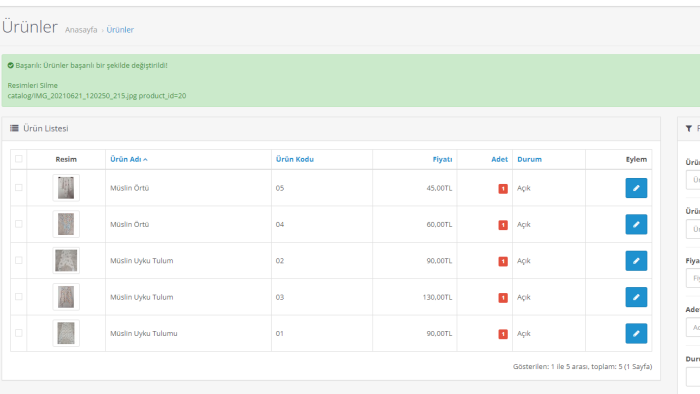Open the Ürünler breadcrumb link
Viewport: 700px width, 394px height.
click(x=120, y=30)
